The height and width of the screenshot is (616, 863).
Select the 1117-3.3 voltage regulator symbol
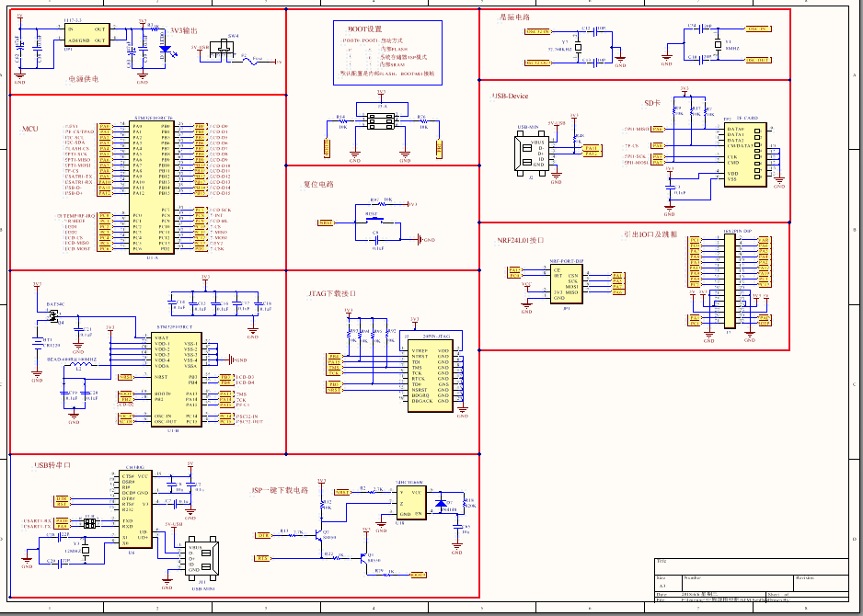(x=86, y=35)
